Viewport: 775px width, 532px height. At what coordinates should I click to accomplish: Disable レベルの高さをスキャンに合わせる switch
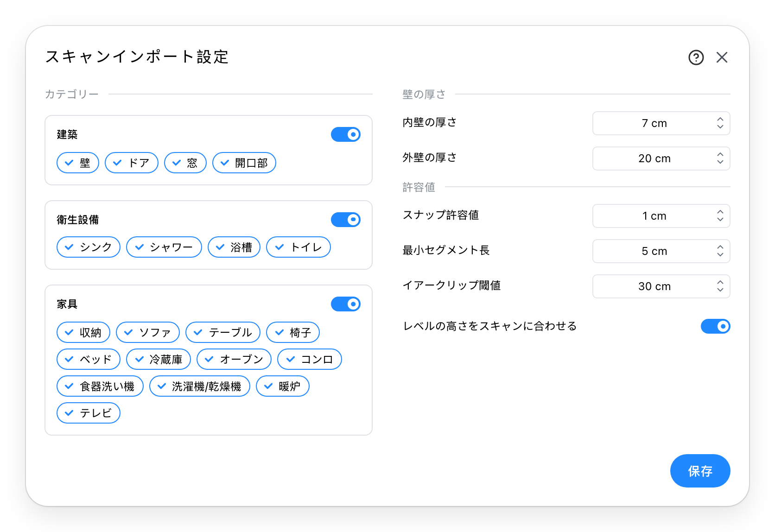click(x=716, y=326)
